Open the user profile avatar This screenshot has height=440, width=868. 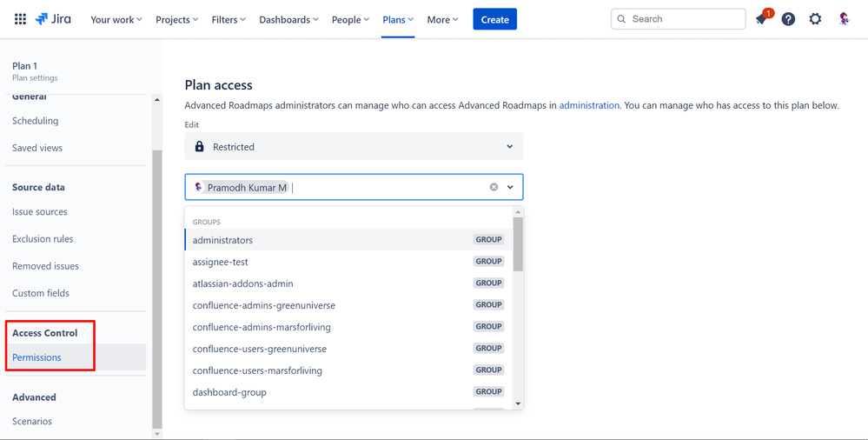[844, 19]
